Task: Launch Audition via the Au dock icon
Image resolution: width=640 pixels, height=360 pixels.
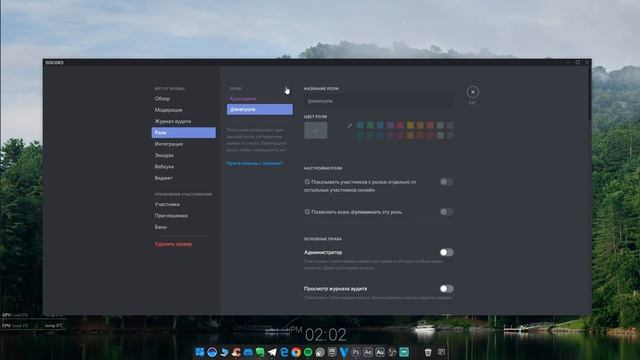Action: (x=380, y=352)
